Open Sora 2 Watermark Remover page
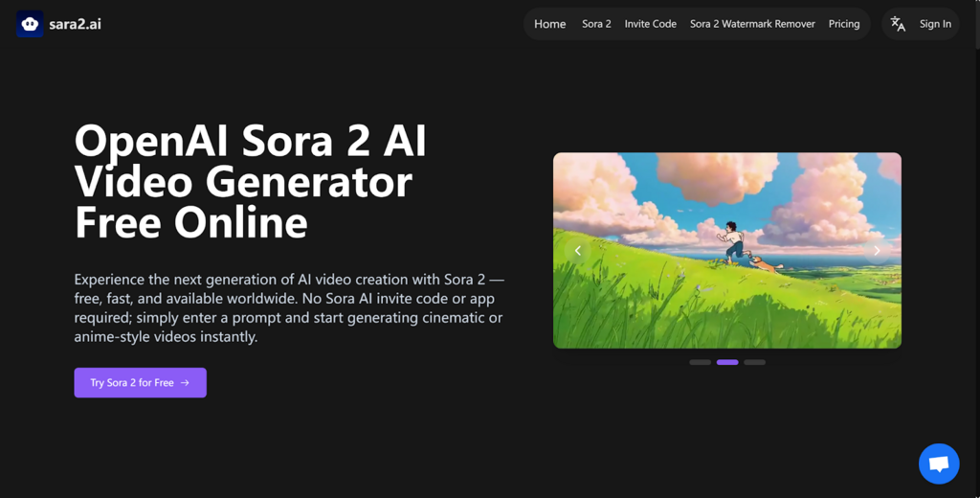Viewport: 980px width, 498px height. [x=752, y=24]
